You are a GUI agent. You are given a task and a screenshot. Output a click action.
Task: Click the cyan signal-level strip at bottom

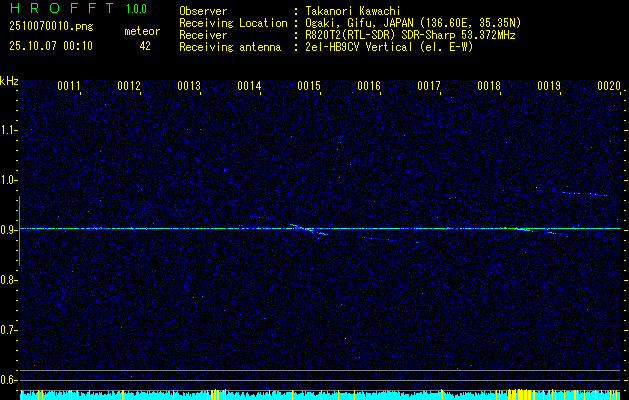pos(320,395)
